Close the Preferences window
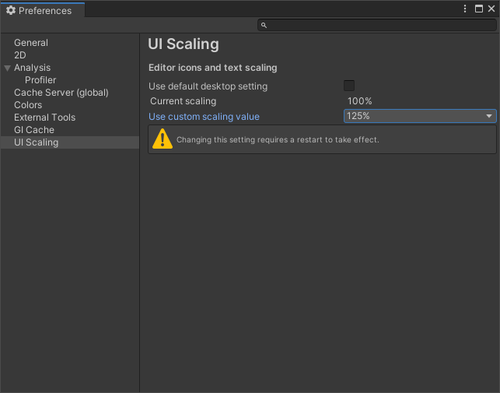Viewport: 500px width, 393px height. (x=491, y=9)
